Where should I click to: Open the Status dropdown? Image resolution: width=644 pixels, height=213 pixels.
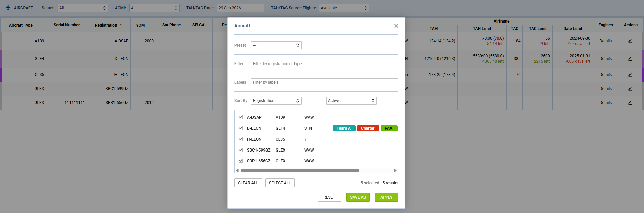tap(83, 8)
